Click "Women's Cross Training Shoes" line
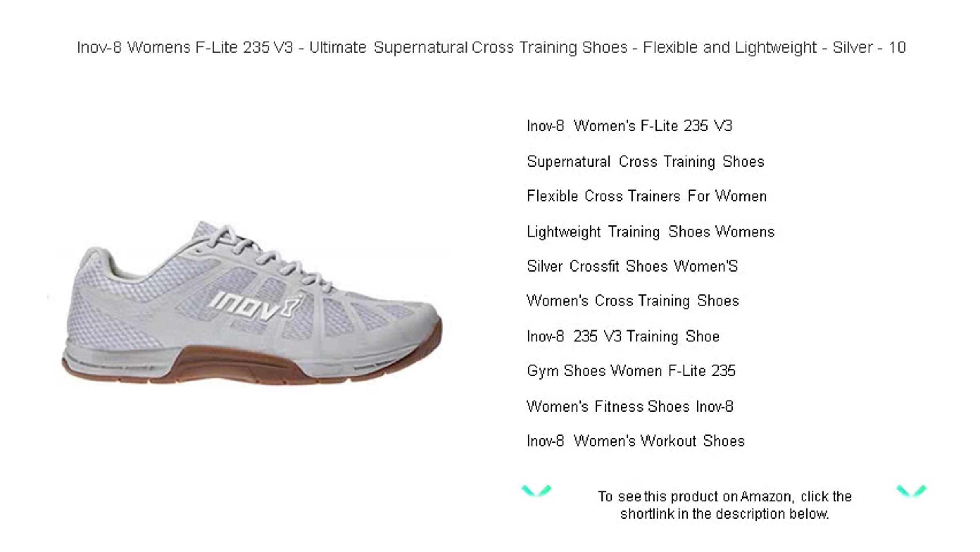The image size is (980, 552). (x=633, y=301)
